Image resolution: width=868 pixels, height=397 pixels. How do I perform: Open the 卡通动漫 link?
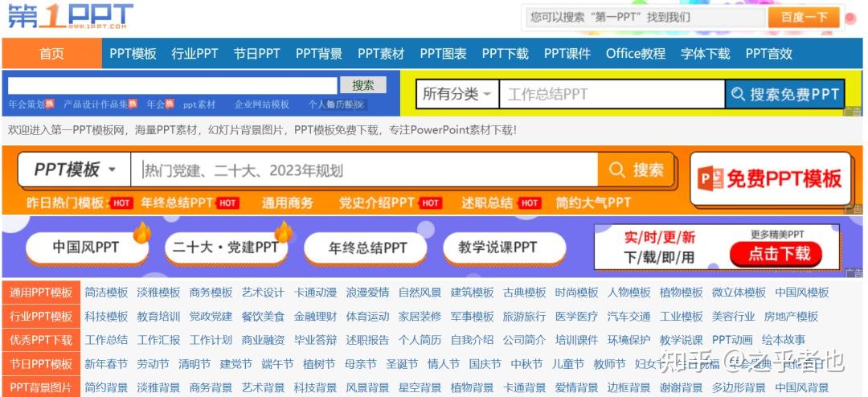pyautogui.click(x=316, y=293)
